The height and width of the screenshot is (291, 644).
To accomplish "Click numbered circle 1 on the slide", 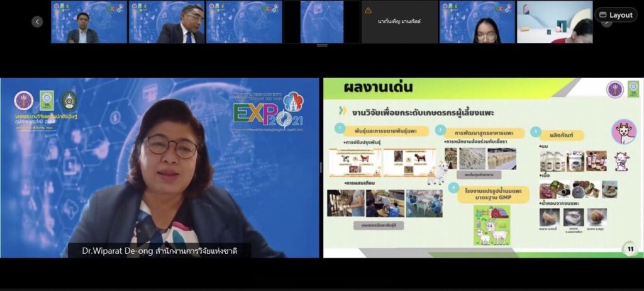I will [338, 128].
